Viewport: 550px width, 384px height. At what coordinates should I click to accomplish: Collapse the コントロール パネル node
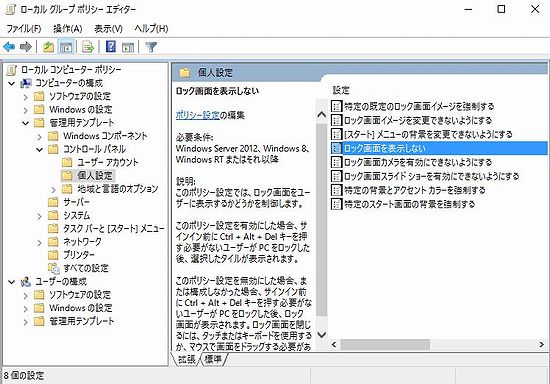click(x=39, y=150)
